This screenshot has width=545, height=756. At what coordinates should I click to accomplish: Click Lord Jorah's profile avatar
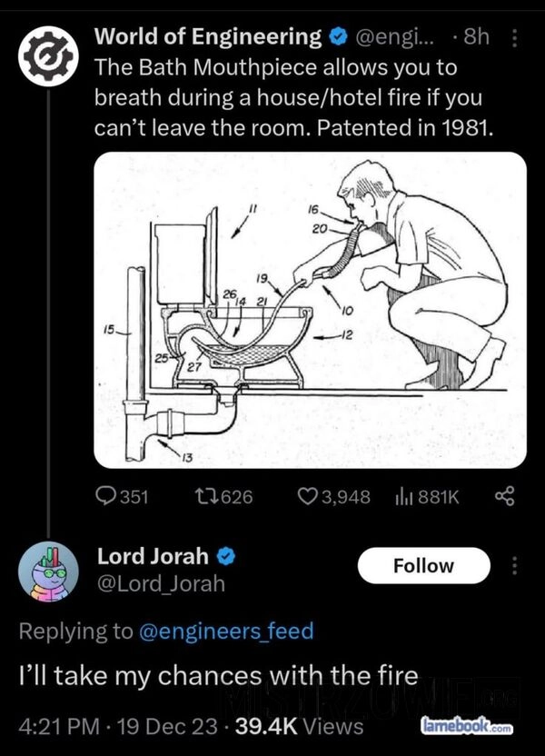46,573
